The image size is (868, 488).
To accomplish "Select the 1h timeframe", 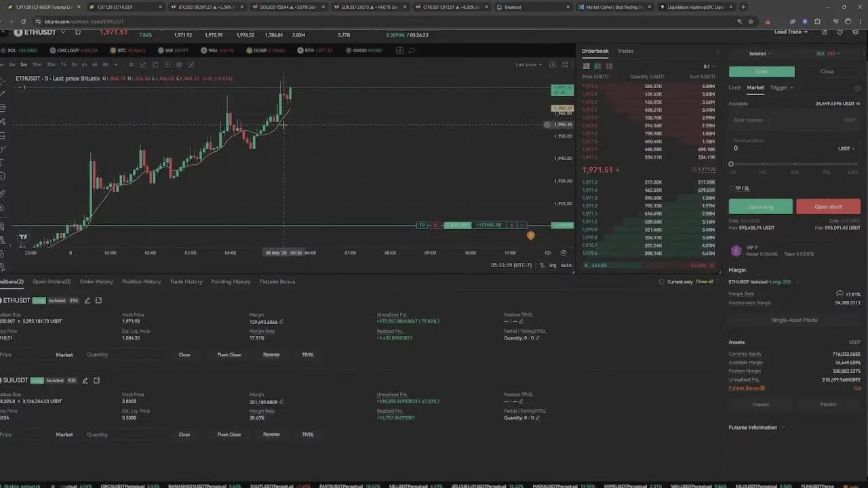I will [63, 64].
